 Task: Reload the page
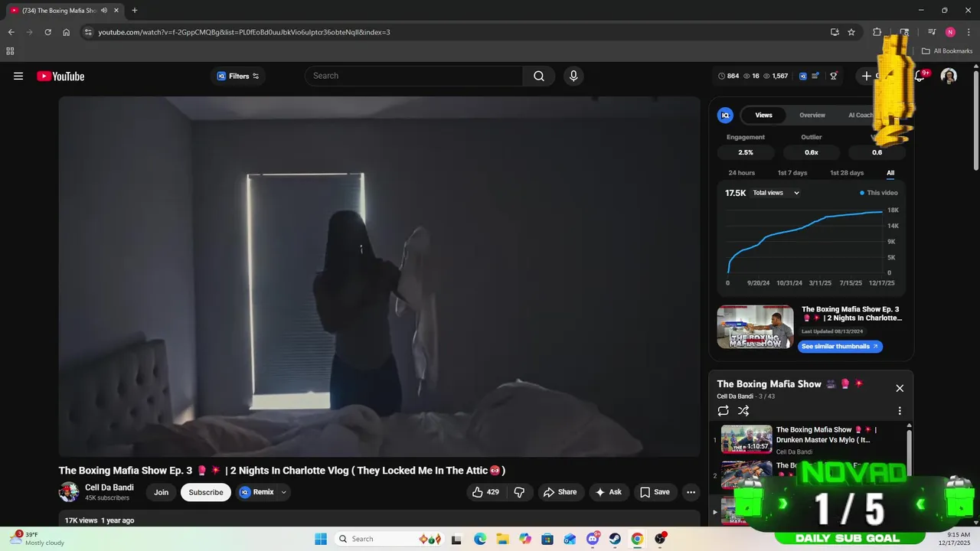(47, 32)
